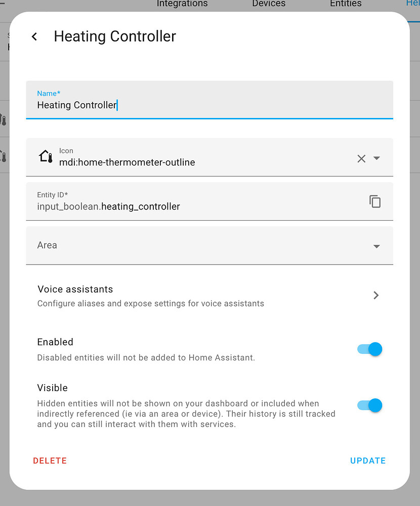420x506 pixels.
Task: Switch to the Devices tab
Action: [x=269, y=4]
